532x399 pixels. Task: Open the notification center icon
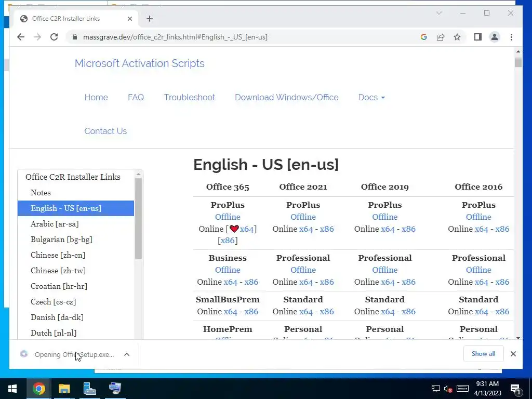click(x=515, y=389)
